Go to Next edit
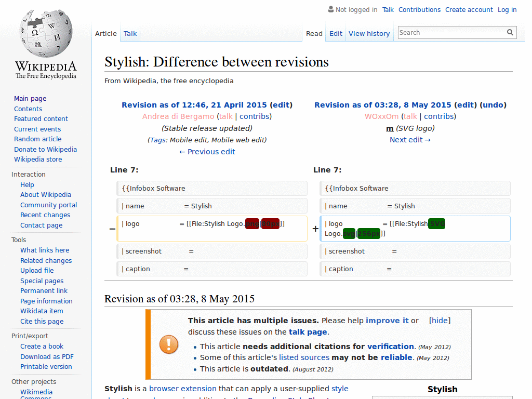This screenshot has width=532, height=399. (x=410, y=140)
